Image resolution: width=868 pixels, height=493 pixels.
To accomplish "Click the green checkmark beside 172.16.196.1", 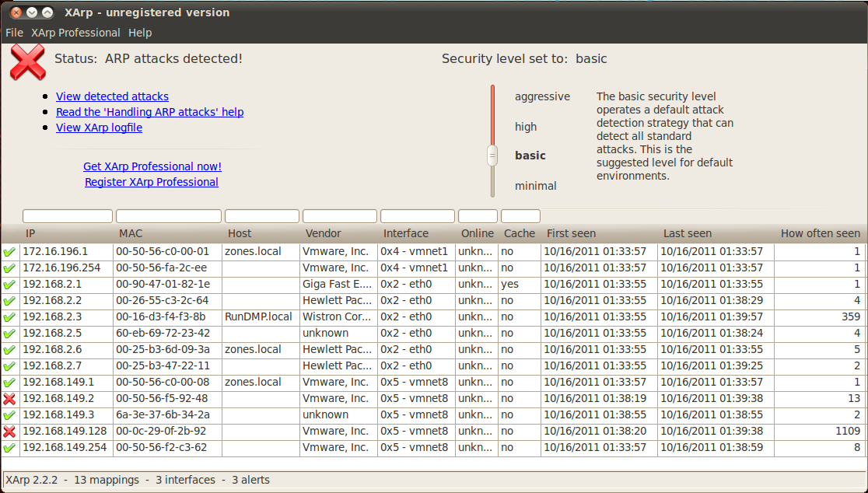I will [x=10, y=251].
